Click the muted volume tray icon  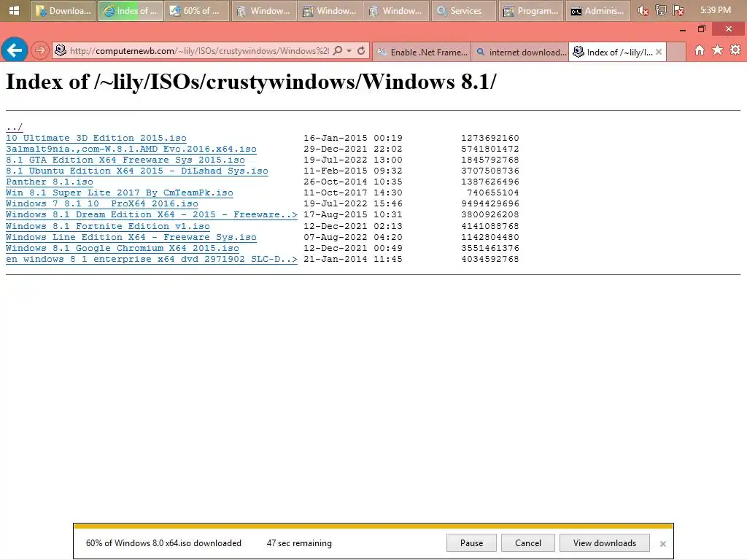[x=643, y=10]
